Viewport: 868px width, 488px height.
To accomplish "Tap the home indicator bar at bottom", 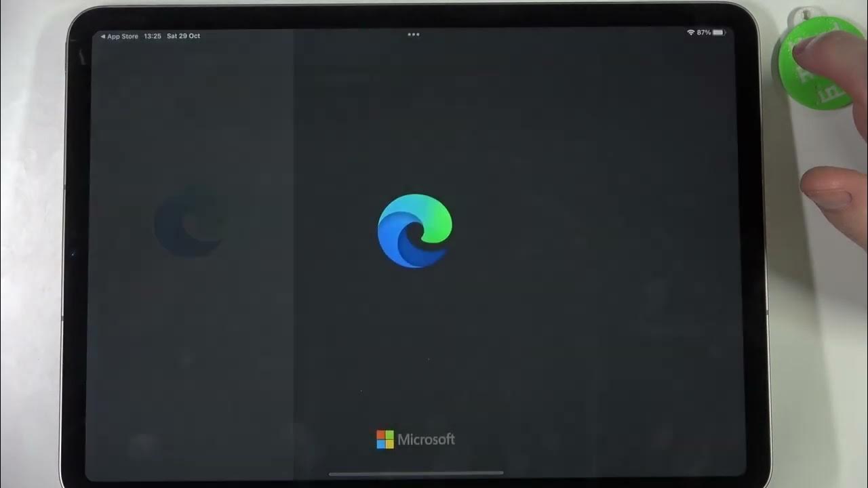I will pos(416,473).
